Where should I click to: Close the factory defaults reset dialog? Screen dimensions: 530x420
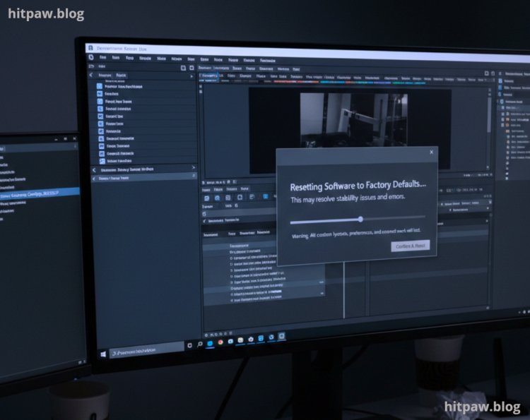tap(431, 152)
